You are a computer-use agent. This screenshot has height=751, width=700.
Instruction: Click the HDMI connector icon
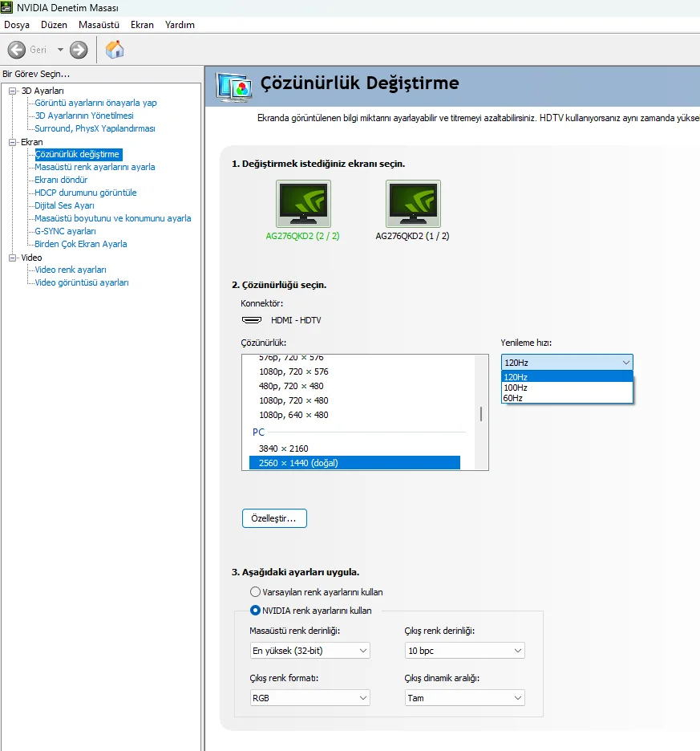point(252,320)
